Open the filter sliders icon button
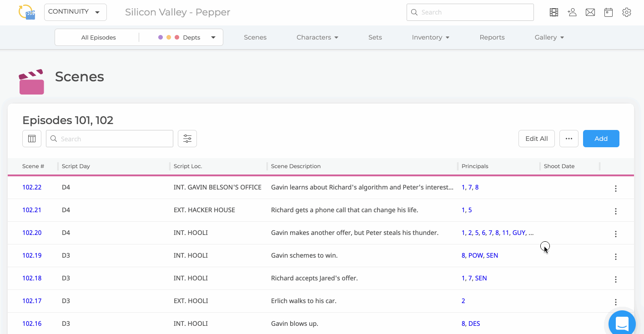This screenshot has width=644, height=334. (187, 139)
